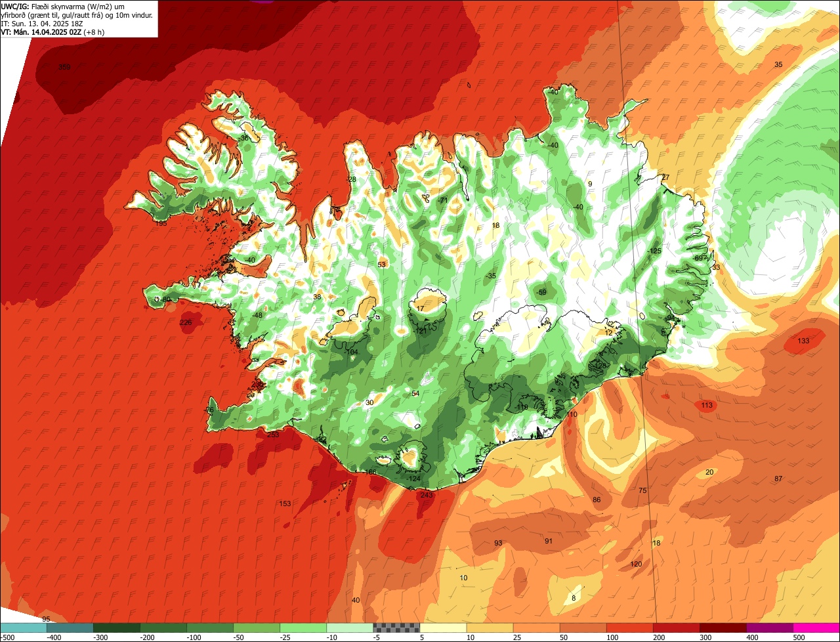Screen dimensions: 840x642
Task: Select the map value -121
Action: coord(421,331)
